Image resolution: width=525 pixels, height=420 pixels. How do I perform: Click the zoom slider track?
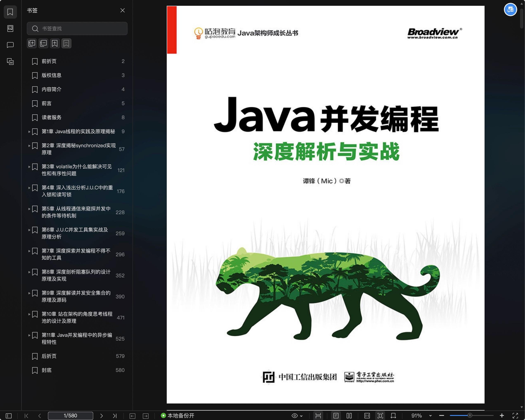(x=471, y=415)
